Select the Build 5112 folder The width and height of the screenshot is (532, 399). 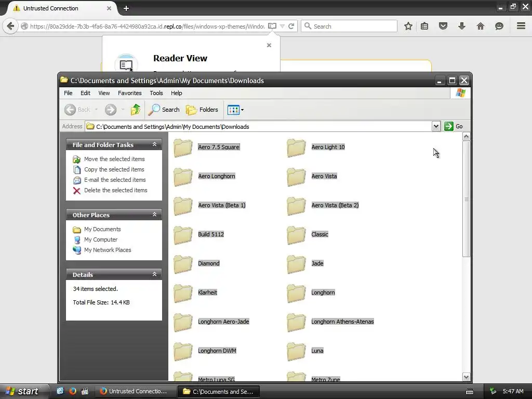pyautogui.click(x=199, y=235)
